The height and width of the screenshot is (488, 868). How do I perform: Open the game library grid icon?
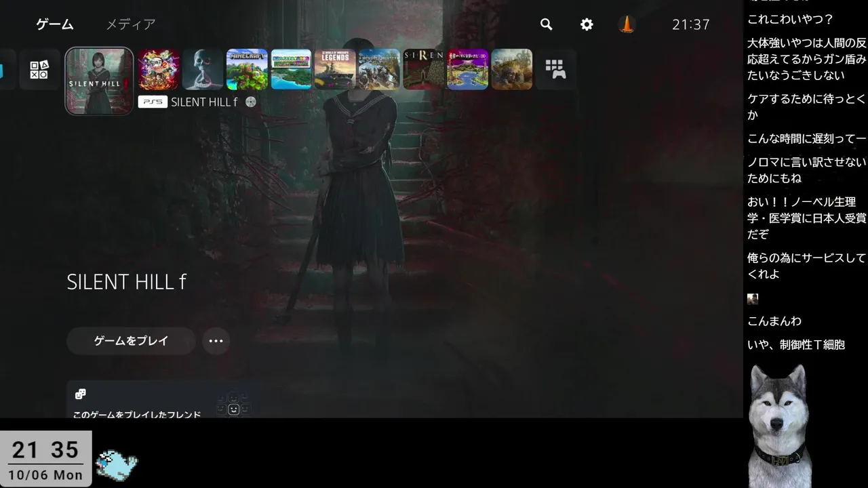pyautogui.click(x=555, y=69)
